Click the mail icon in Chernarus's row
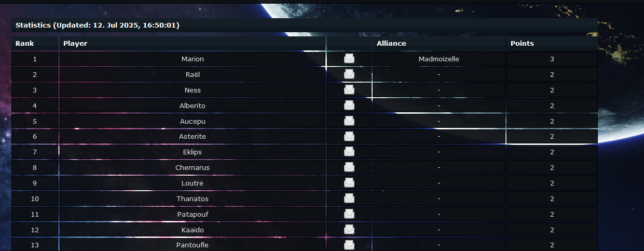This screenshot has height=251, width=644. [349, 167]
